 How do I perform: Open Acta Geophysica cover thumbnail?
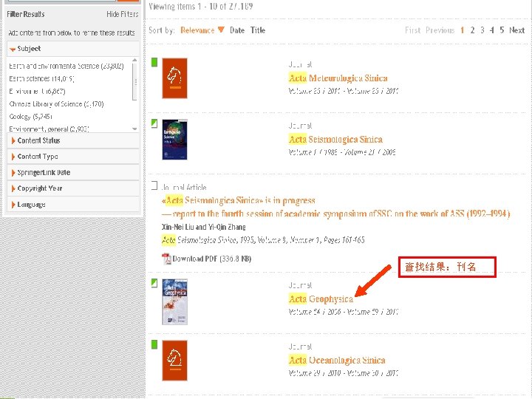[x=174, y=302]
